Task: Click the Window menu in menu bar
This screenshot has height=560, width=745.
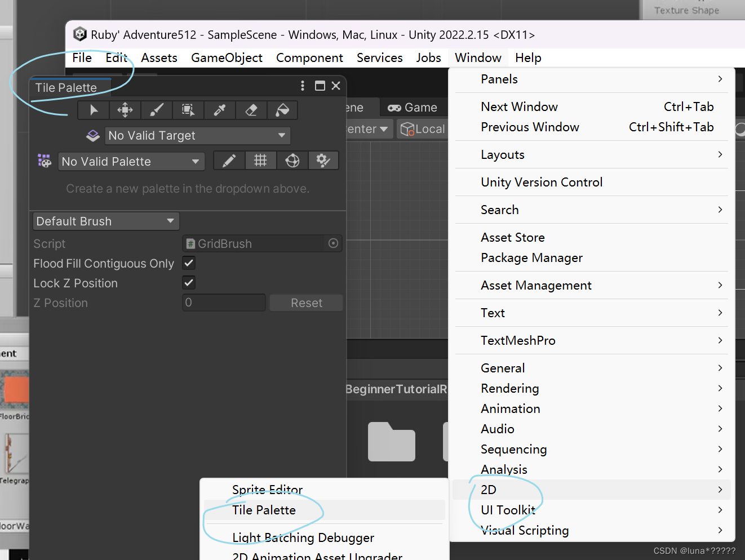Action: pos(478,57)
